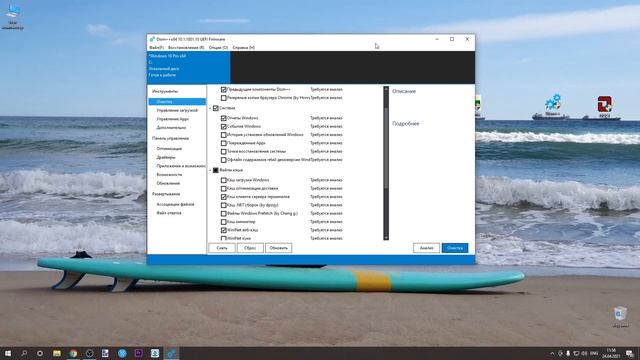Select the Recycle Bin desktop icon
Viewport: 640px width, 360px height.
tap(620, 317)
